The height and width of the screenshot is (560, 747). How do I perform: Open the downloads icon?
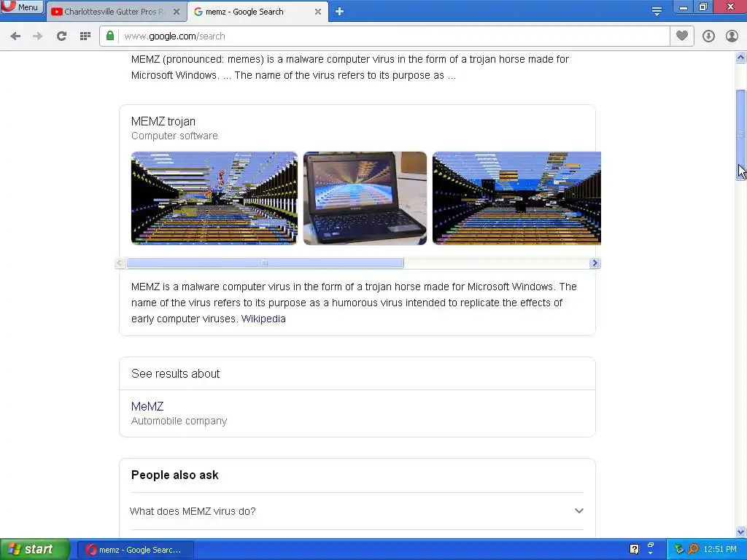point(708,36)
